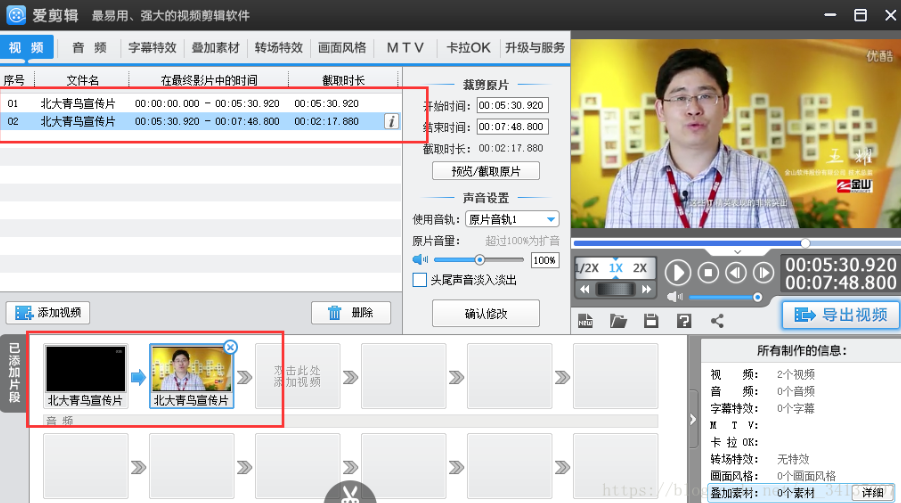This screenshot has width=901, height=503.
Task: Open 转场特效 tab
Action: click(x=279, y=48)
